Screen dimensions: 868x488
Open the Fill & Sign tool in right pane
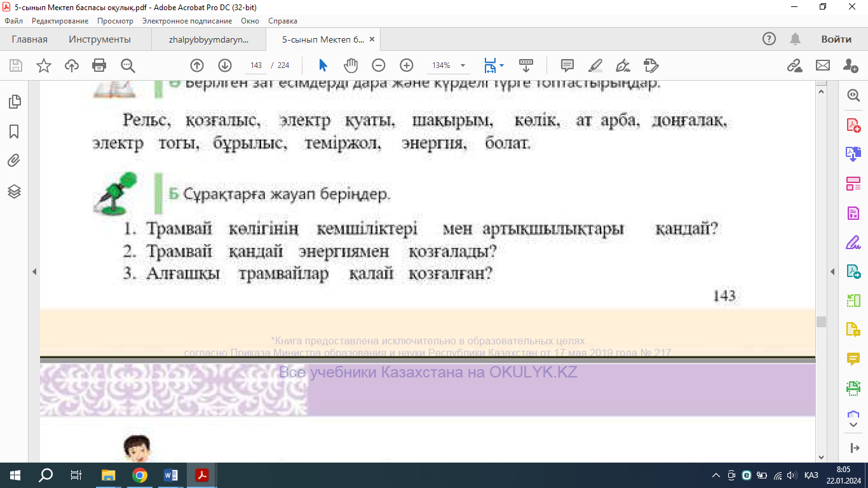853,242
